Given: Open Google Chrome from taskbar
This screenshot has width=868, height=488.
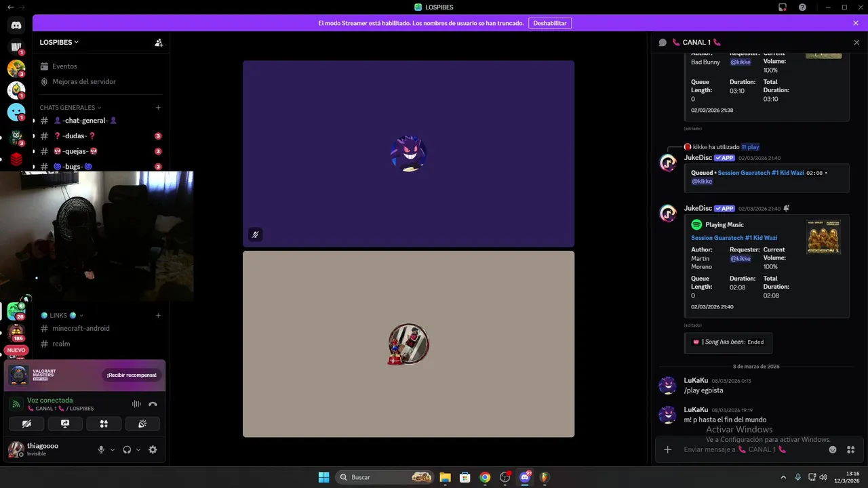Looking at the screenshot, I should click(485, 477).
